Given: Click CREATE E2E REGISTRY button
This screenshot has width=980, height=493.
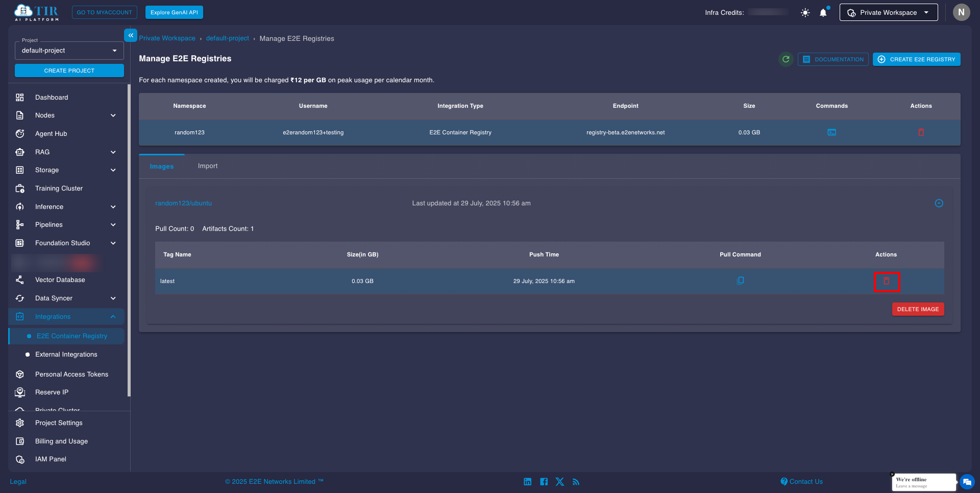Looking at the screenshot, I should coord(916,59).
